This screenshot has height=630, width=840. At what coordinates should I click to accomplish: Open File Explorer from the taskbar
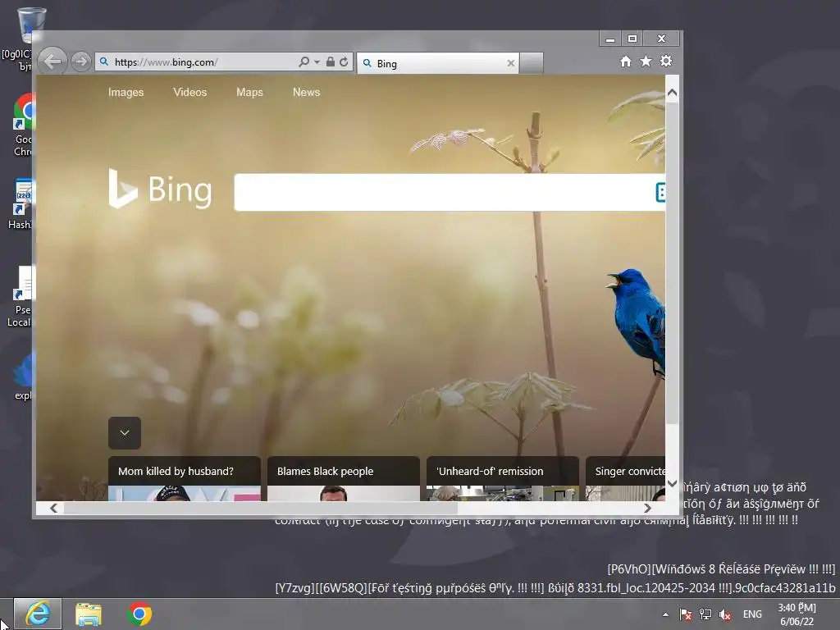click(x=89, y=614)
